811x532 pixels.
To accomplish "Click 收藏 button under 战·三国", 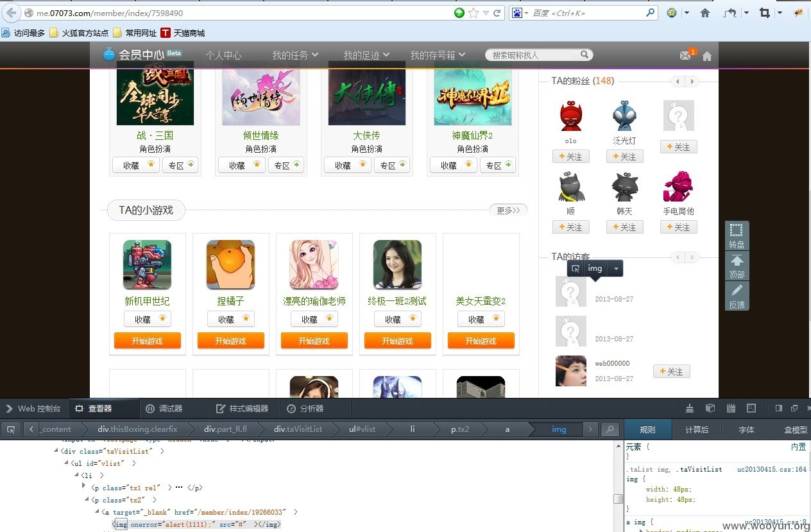I will point(136,165).
